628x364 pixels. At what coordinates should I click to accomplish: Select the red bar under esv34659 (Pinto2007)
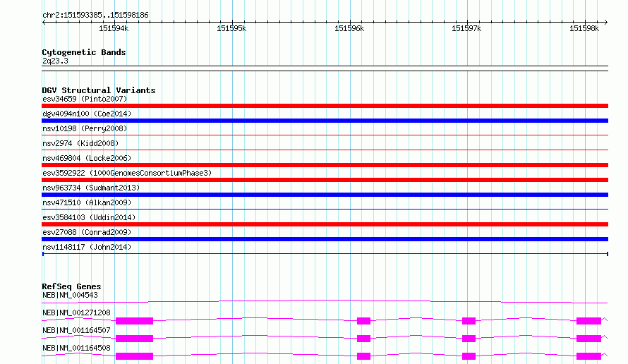325,106
